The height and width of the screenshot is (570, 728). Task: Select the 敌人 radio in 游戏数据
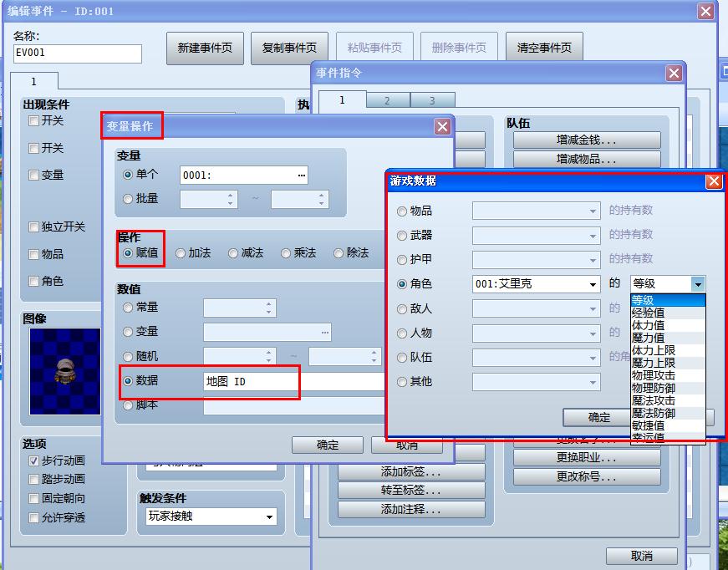tap(402, 309)
